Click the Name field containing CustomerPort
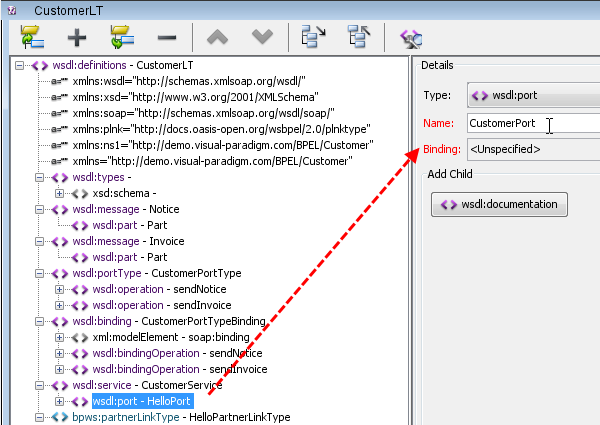This screenshot has height=425, width=600. point(533,123)
